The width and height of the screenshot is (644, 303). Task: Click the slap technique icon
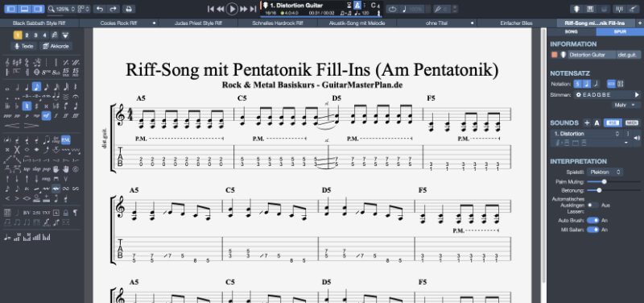click(36, 169)
